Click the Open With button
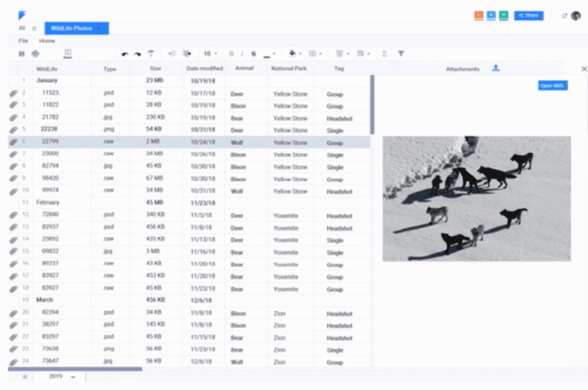 click(552, 86)
